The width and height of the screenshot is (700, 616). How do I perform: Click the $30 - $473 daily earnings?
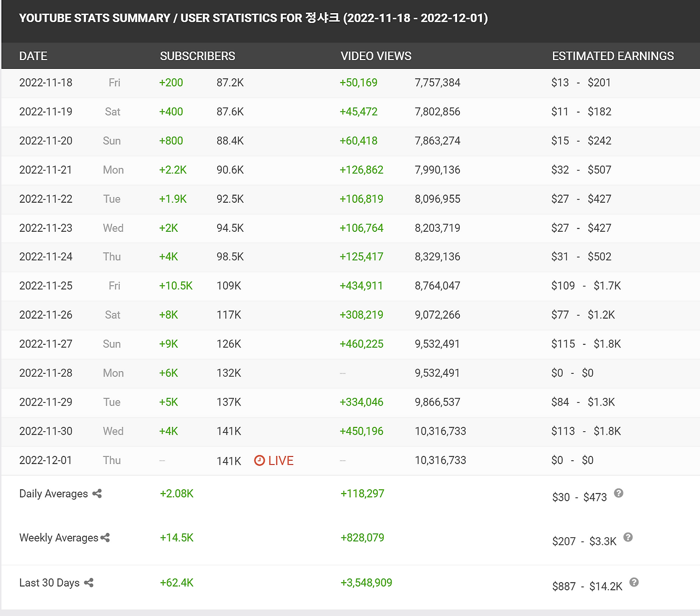tap(580, 497)
